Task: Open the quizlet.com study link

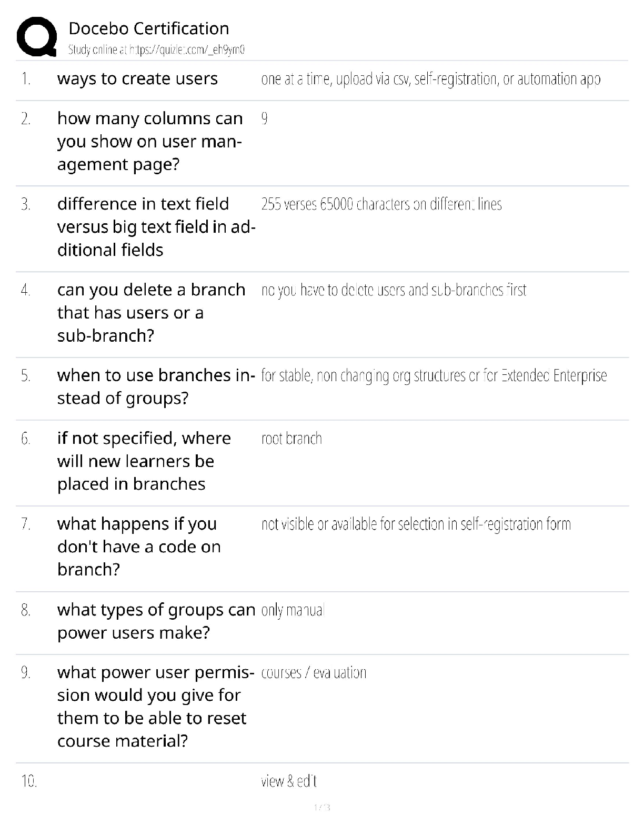Action: [157, 50]
